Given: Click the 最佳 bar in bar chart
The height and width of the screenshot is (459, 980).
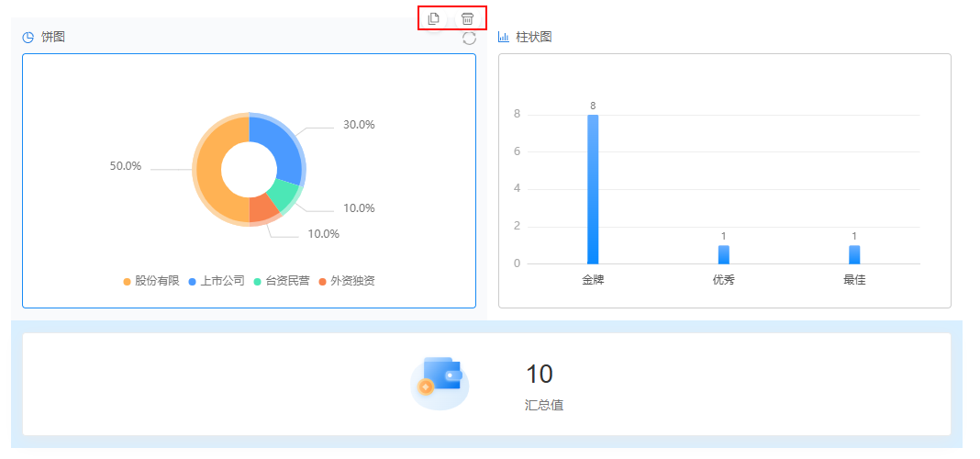Looking at the screenshot, I should 854,254.
